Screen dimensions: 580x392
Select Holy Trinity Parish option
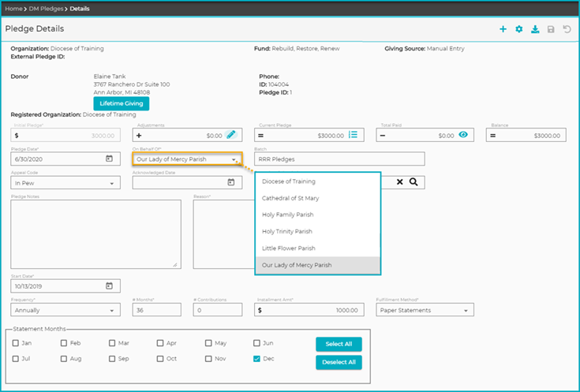318,232
